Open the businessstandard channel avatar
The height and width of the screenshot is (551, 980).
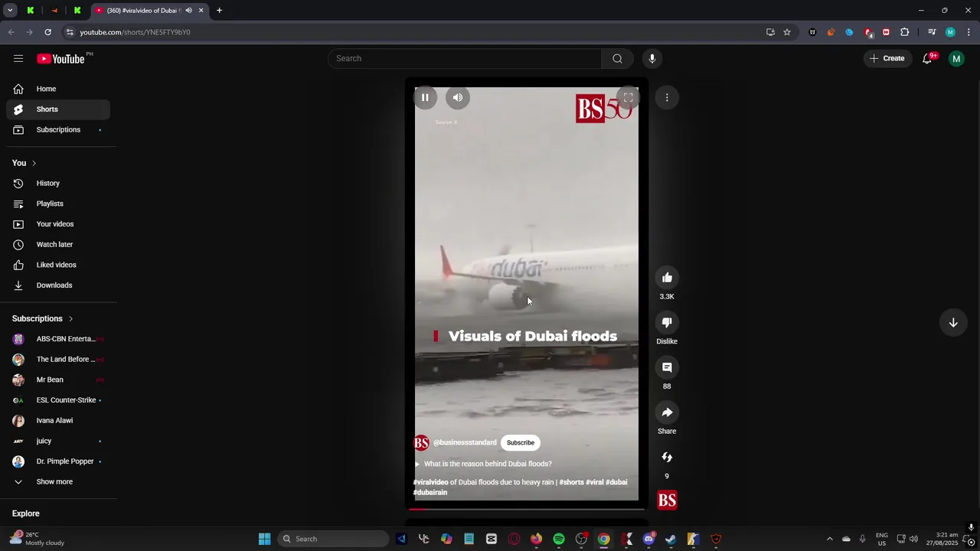tap(421, 443)
